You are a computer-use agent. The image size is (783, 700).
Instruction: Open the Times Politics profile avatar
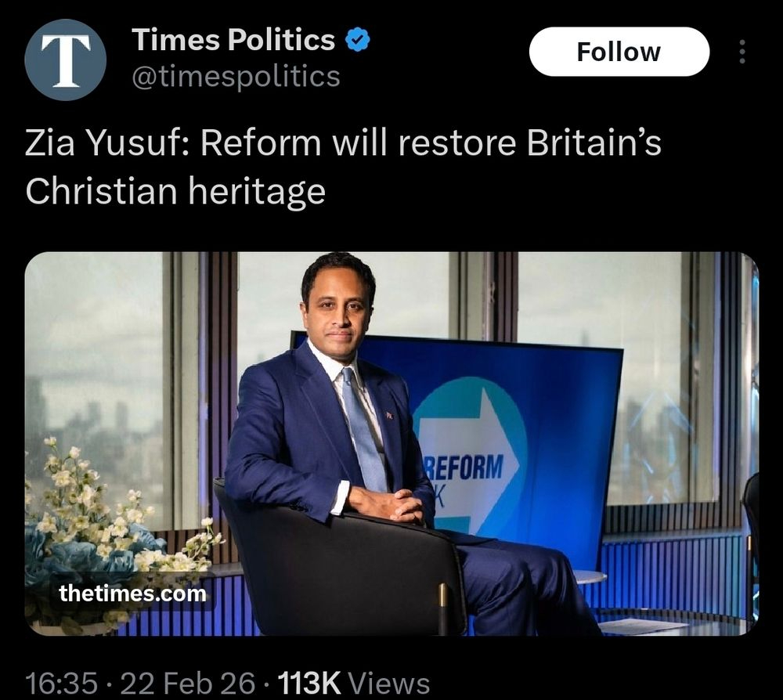66,60
